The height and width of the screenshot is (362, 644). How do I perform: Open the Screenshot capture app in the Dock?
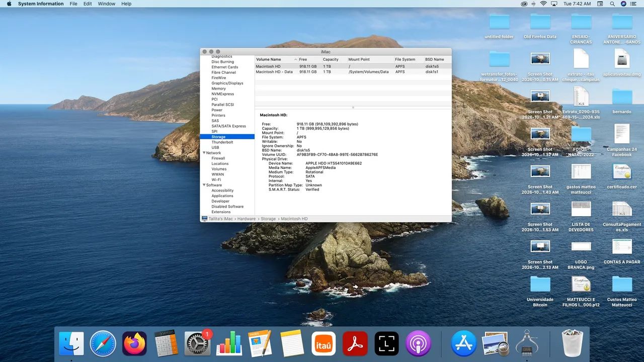click(386, 343)
